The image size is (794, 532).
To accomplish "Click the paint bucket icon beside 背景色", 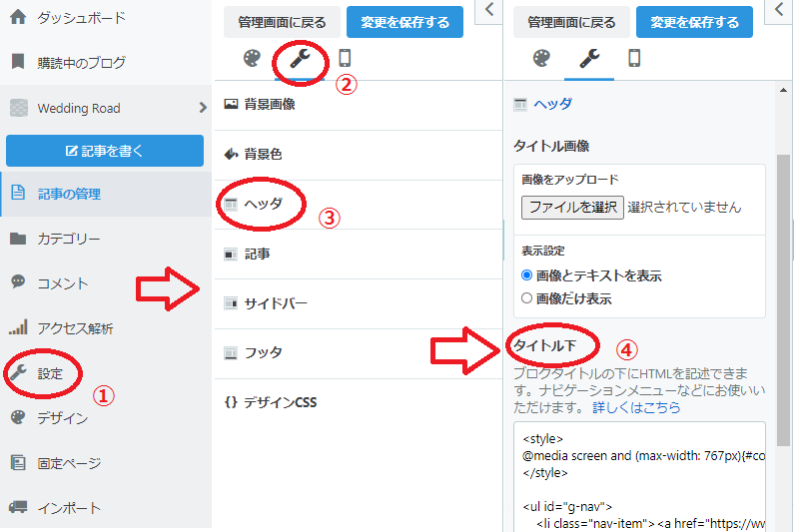I will coord(231,154).
